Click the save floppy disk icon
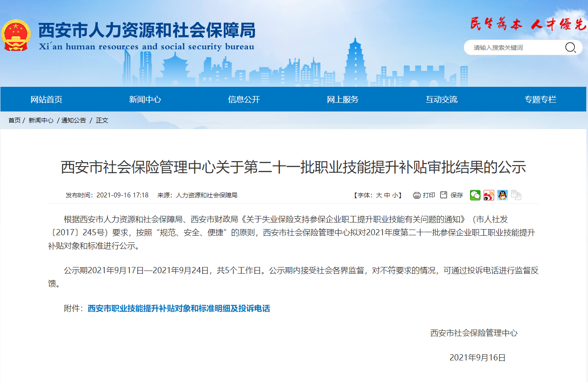 coord(443,195)
